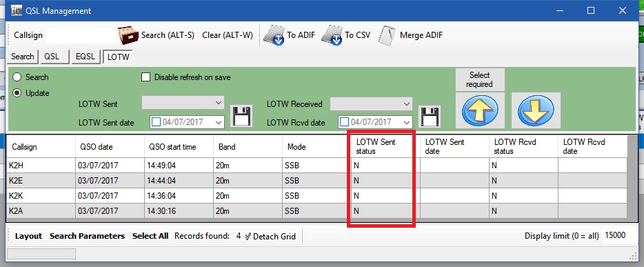The width and height of the screenshot is (644, 267).
Task: Click LOTW Rcvd date column header
Action: click(593, 147)
